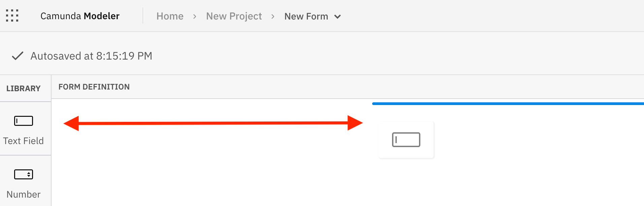The image size is (644, 206).
Task: Click the Text Field label text
Action: [x=24, y=141]
